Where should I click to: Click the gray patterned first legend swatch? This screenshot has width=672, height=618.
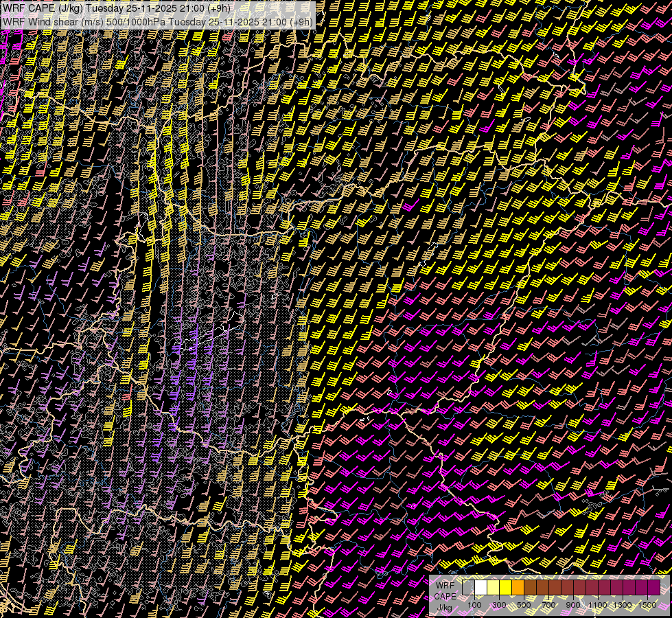point(468,588)
